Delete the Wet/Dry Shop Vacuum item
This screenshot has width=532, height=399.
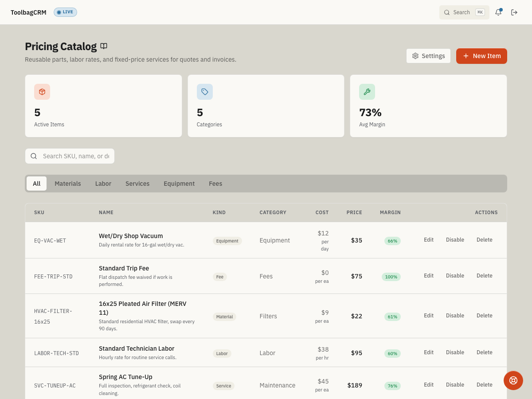pos(485,240)
